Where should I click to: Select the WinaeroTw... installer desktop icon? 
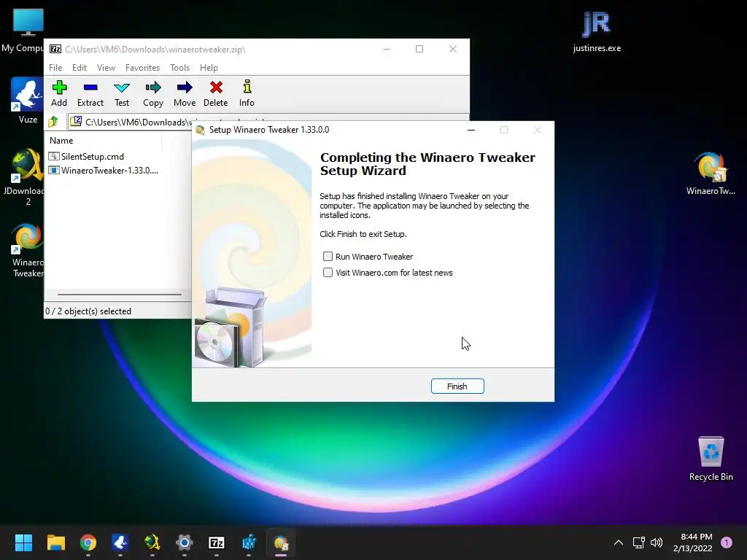coord(711,174)
